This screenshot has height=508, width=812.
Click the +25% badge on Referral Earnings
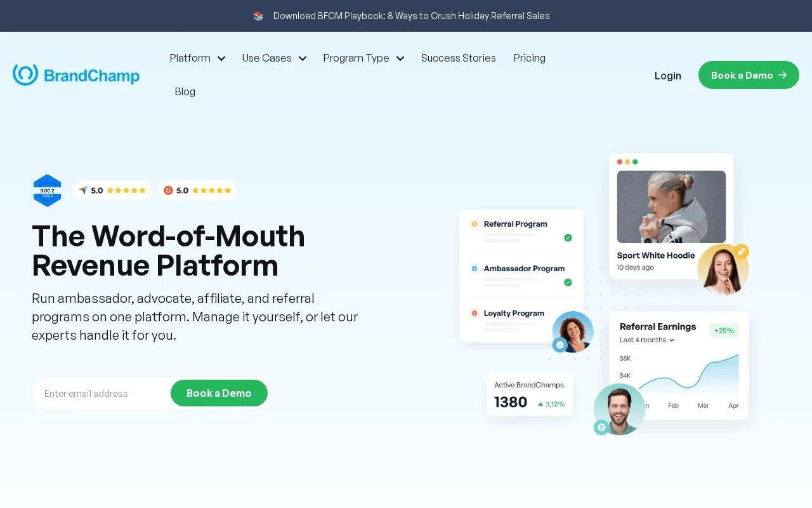(724, 330)
